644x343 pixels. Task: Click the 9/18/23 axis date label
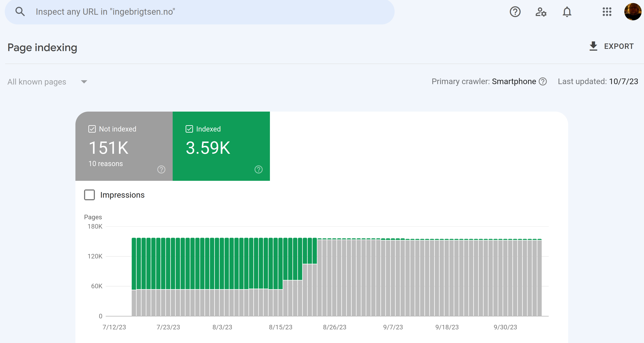(x=447, y=327)
